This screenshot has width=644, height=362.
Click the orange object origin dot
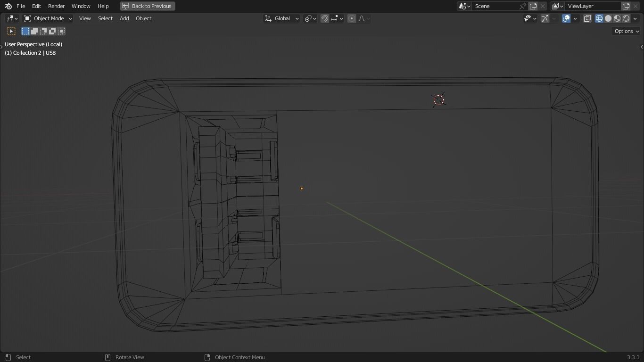[302, 189]
